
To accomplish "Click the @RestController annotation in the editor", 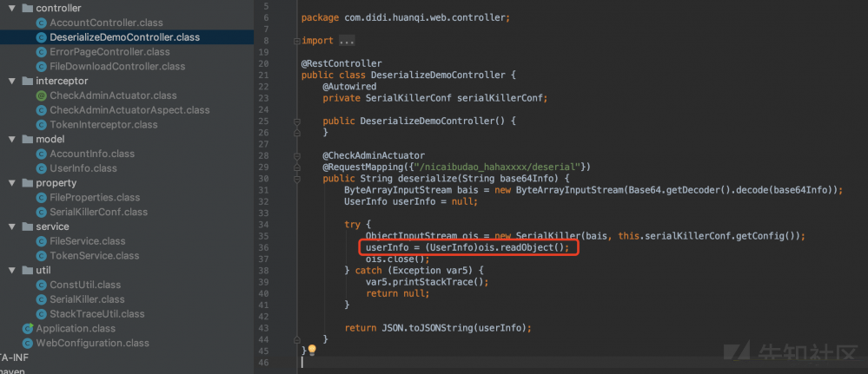I will (x=341, y=63).
